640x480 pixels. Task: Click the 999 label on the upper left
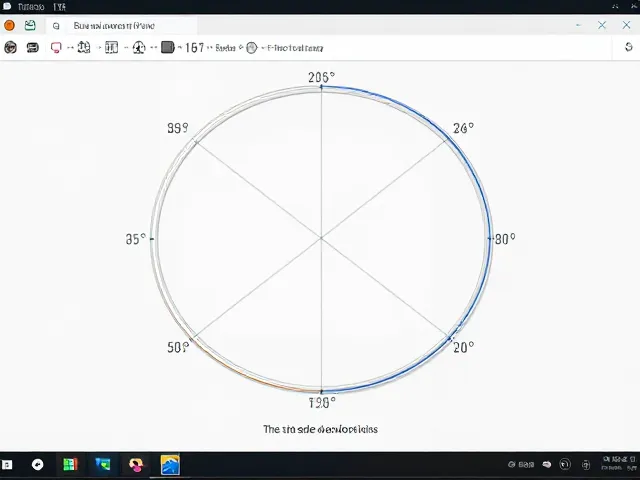178,128
